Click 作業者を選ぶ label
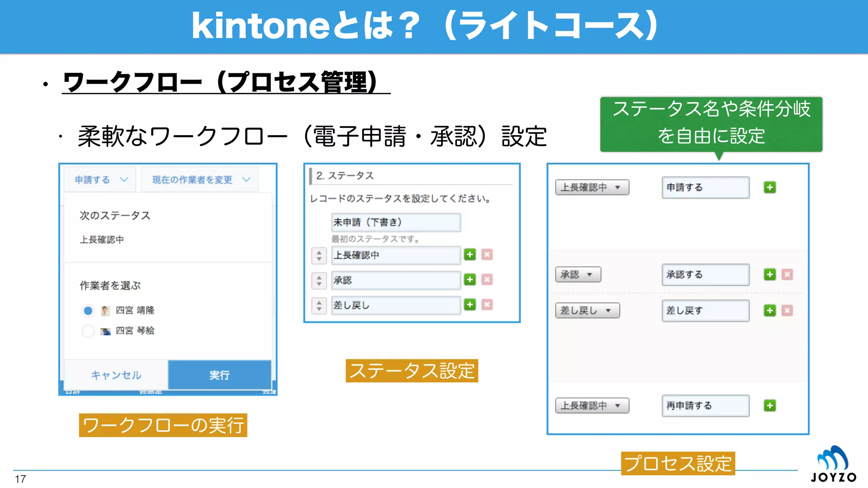This screenshot has height=488, width=868. [x=110, y=285]
